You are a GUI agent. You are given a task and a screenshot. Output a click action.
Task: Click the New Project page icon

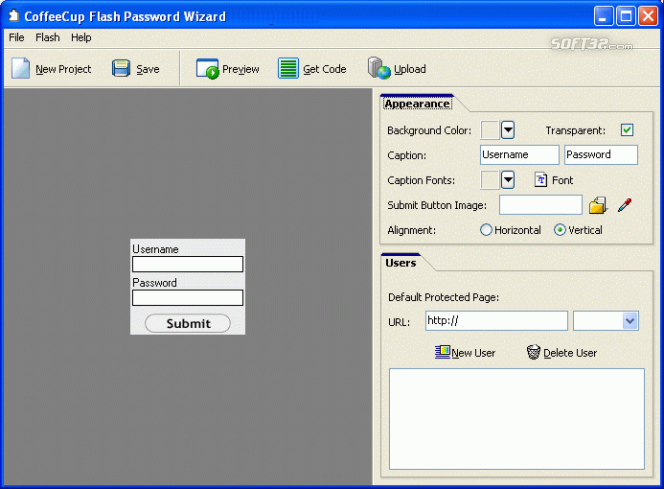[20, 69]
